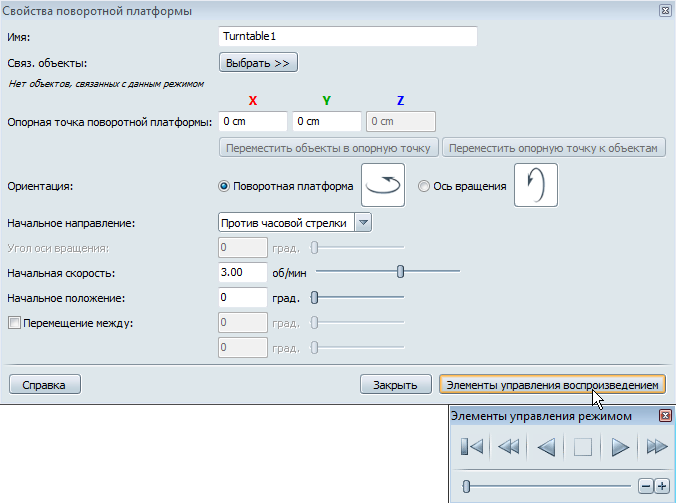Click the "Начальное направление:" label
The height and width of the screenshot is (504, 676).
[x=71, y=223]
